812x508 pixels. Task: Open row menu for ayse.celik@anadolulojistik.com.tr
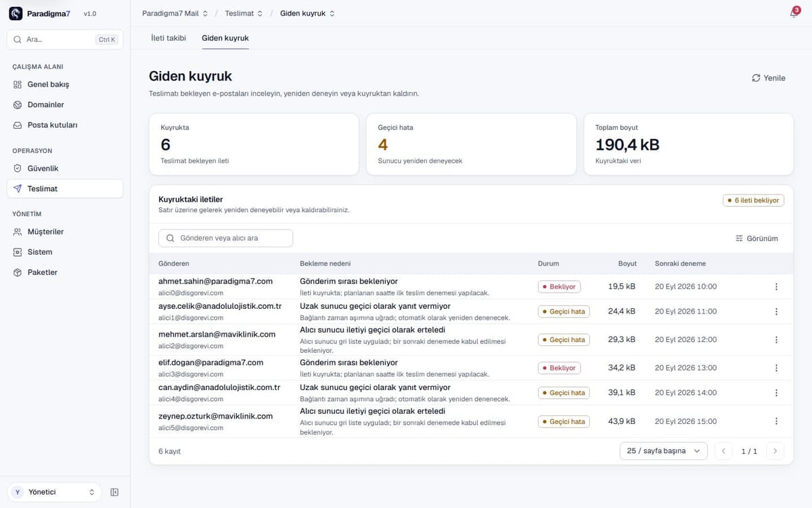[x=776, y=312]
